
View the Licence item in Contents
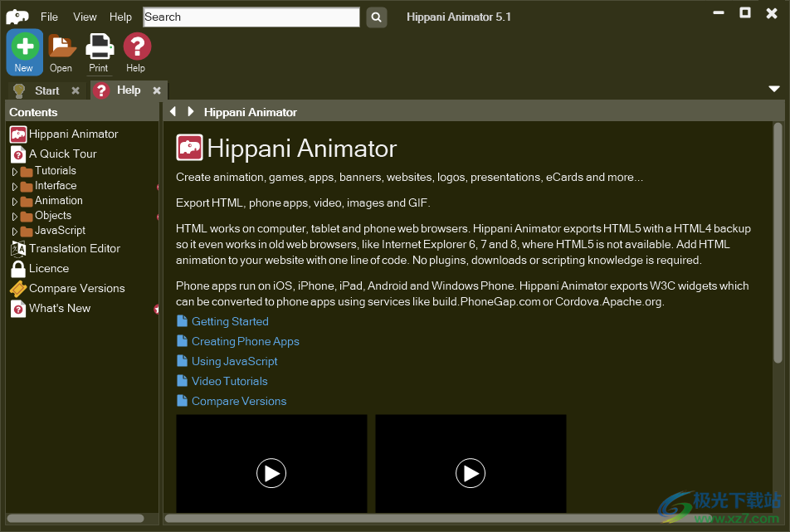(x=48, y=268)
